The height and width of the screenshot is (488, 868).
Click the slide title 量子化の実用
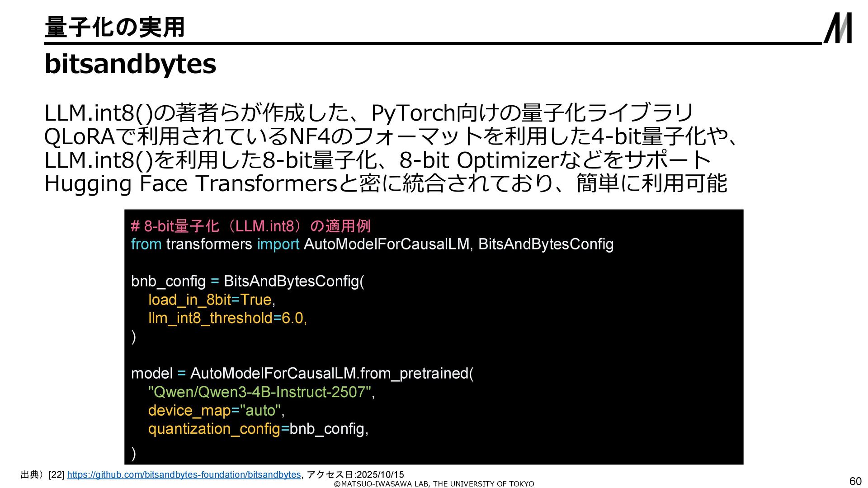pos(115,27)
